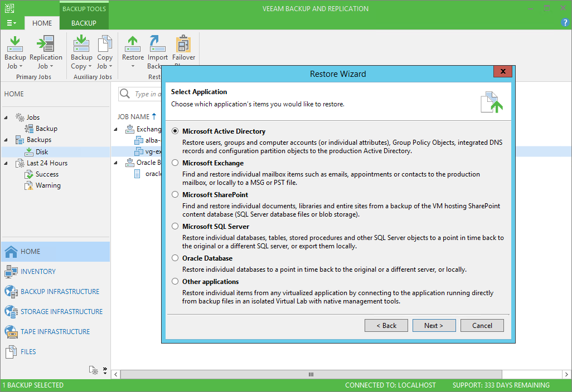Show more navigation pane buttons chevron

105,370
